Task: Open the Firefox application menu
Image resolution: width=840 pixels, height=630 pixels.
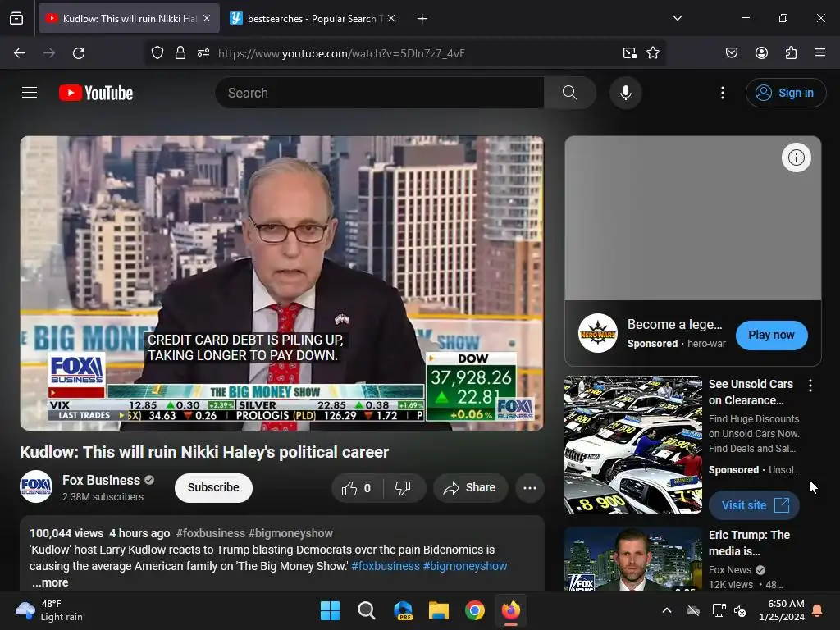Action: pos(820,53)
